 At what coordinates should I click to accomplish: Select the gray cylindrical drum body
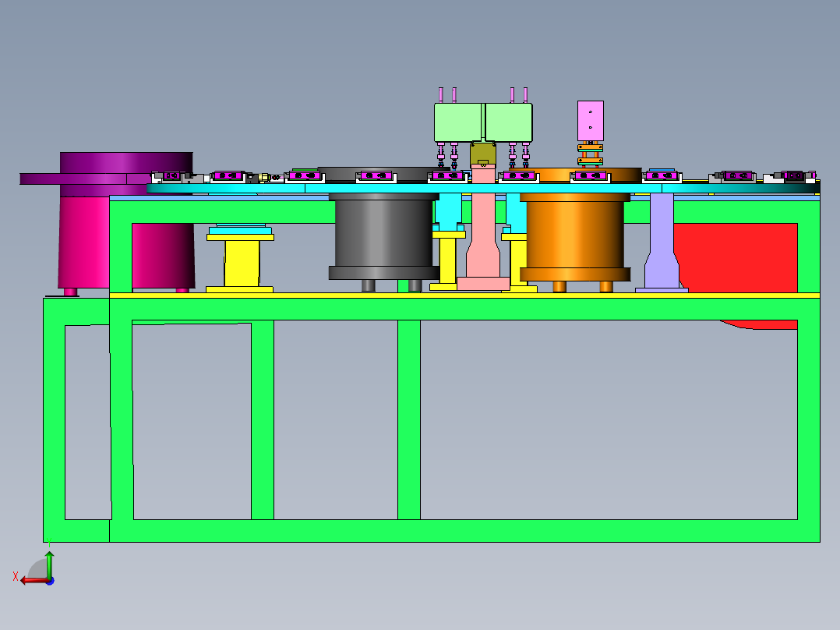pos(383,233)
